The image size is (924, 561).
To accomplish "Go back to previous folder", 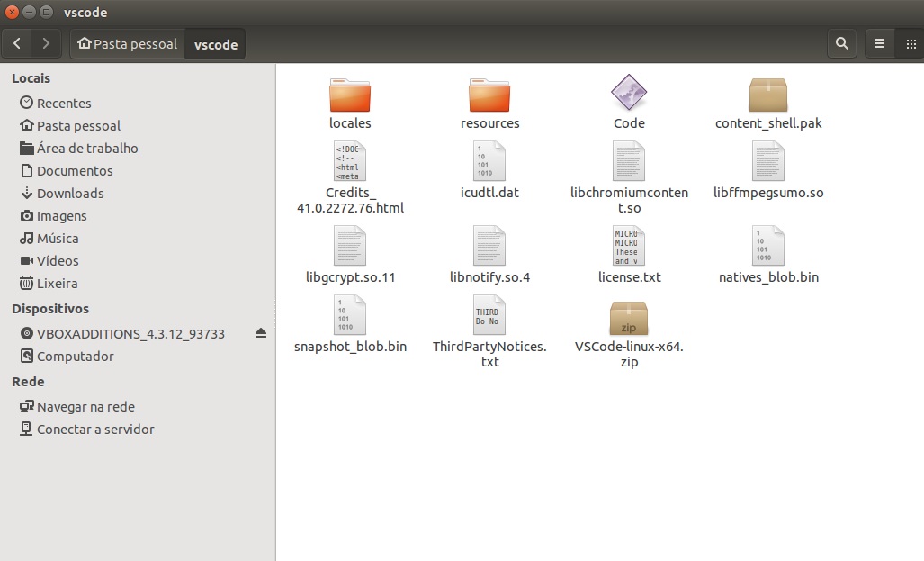I will [x=17, y=43].
